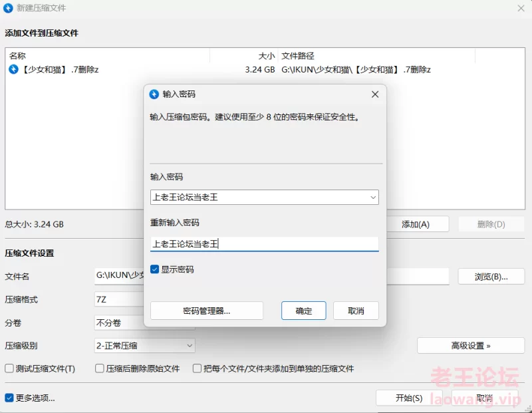Confirm the password with 确定

click(304, 311)
